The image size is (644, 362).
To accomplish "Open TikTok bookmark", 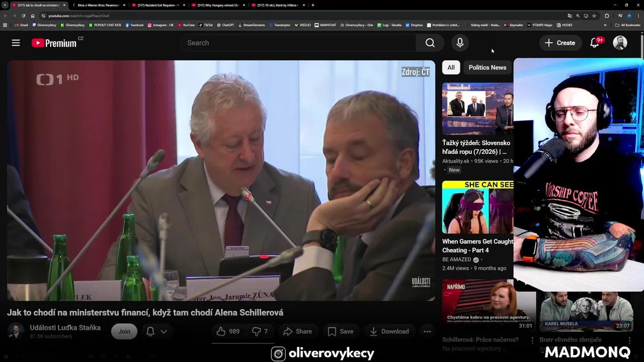I will pyautogui.click(x=206, y=25).
